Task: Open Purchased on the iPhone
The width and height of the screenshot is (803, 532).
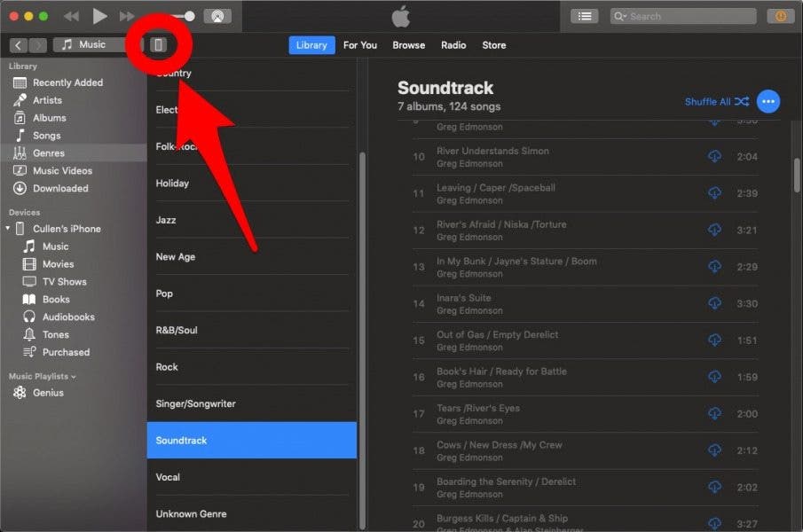Action: pyautogui.click(x=74, y=353)
